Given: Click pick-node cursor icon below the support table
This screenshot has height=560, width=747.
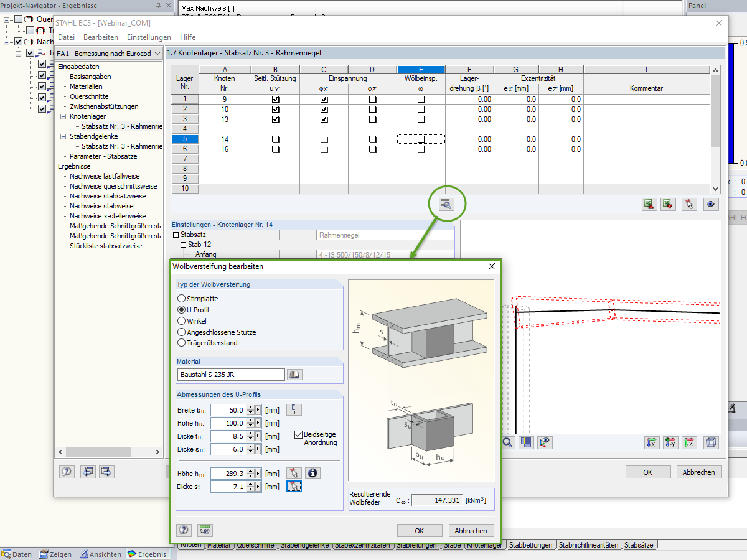Looking at the screenshot, I should [x=688, y=203].
